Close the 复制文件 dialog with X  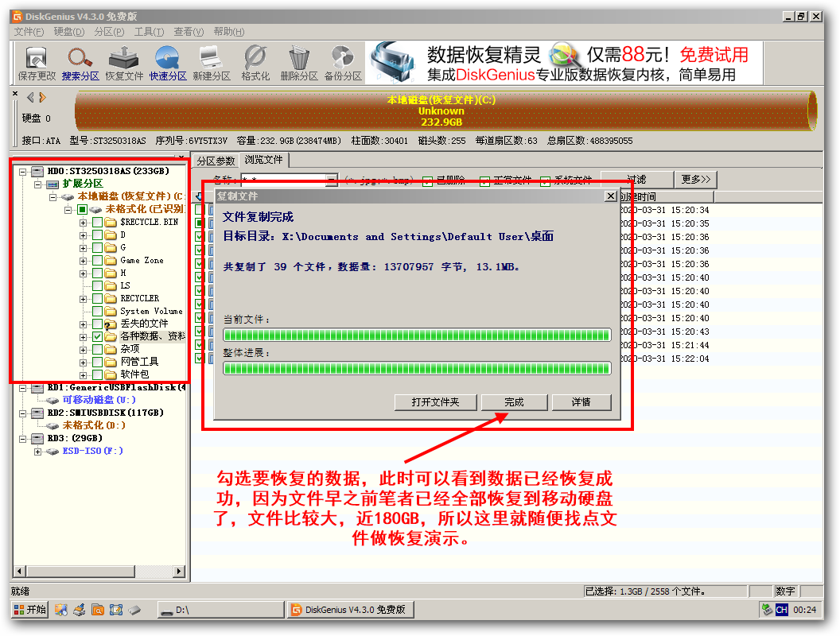tap(611, 196)
